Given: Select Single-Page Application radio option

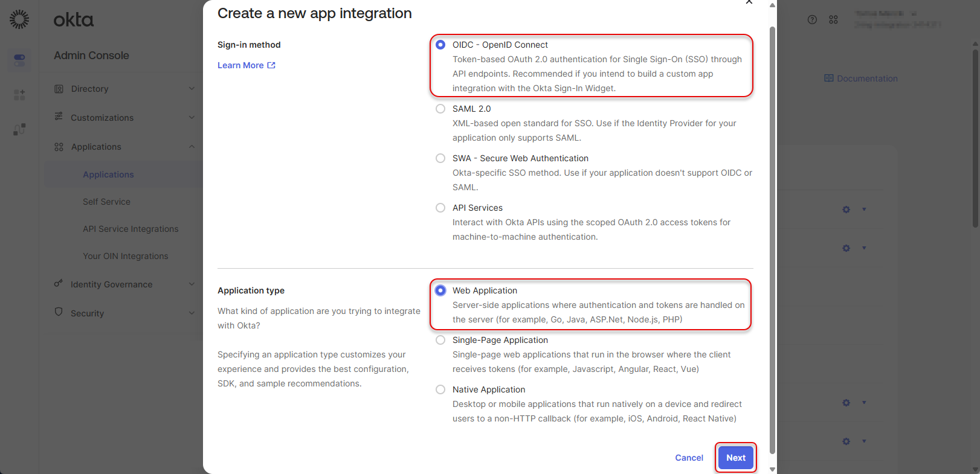Looking at the screenshot, I should (440, 340).
